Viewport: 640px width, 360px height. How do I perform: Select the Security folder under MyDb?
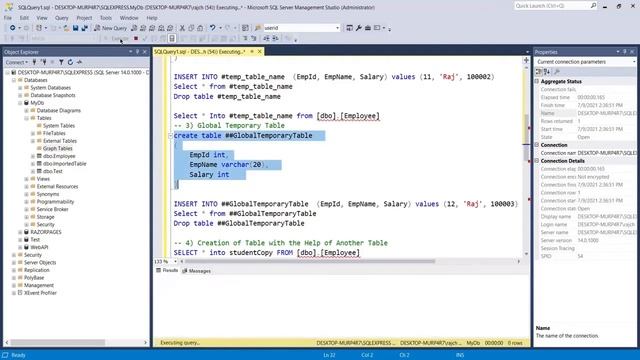point(45,224)
